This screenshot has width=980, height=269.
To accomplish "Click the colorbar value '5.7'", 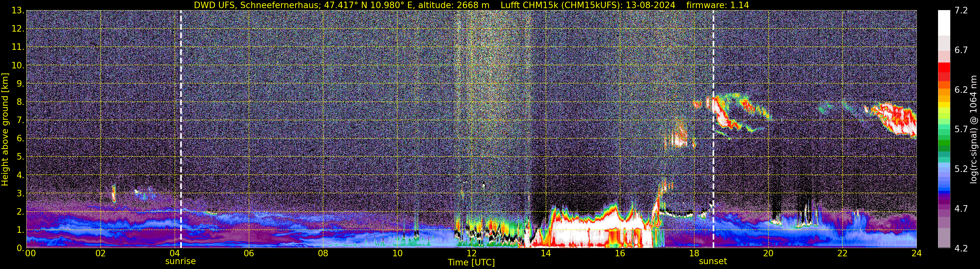I will (x=961, y=130).
